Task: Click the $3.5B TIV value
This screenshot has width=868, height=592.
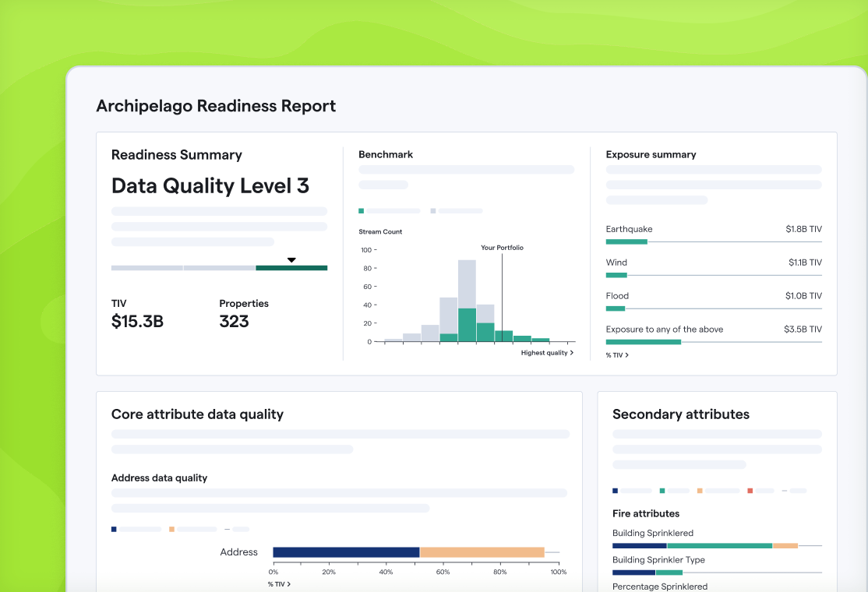Action: click(803, 329)
